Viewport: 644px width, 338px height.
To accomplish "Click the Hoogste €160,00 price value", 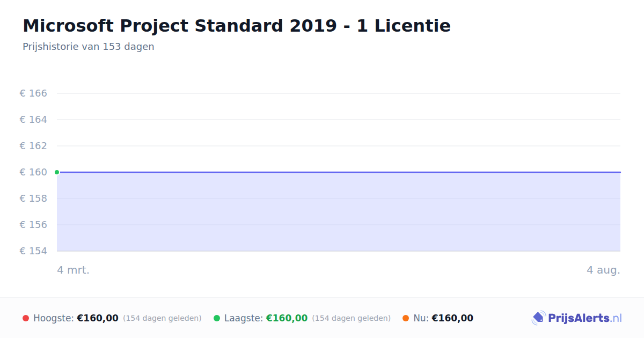I will [x=98, y=318].
